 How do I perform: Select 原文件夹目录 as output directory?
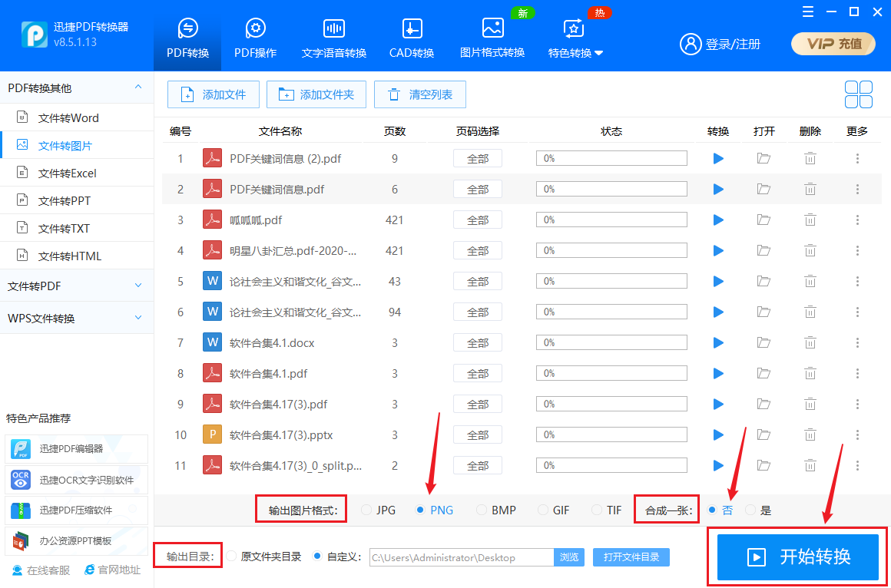pyautogui.click(x=263, y=557)
